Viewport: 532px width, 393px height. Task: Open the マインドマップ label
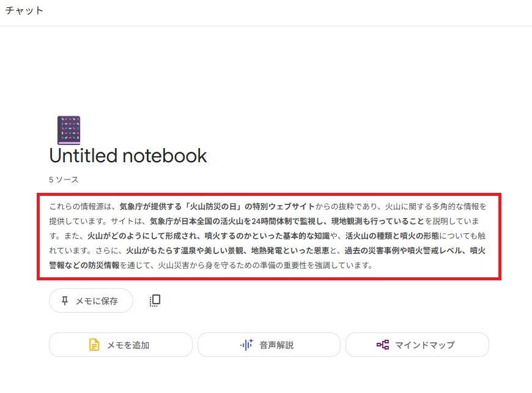coord(425,345)
